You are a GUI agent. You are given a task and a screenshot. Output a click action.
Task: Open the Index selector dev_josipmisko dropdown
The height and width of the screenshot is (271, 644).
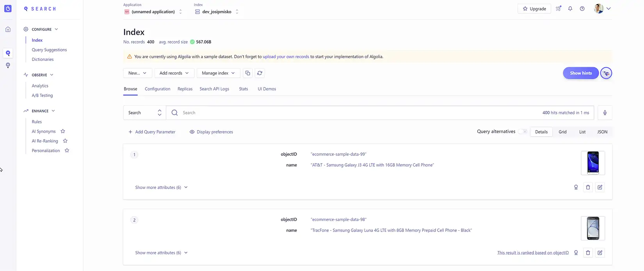[217, 12]
